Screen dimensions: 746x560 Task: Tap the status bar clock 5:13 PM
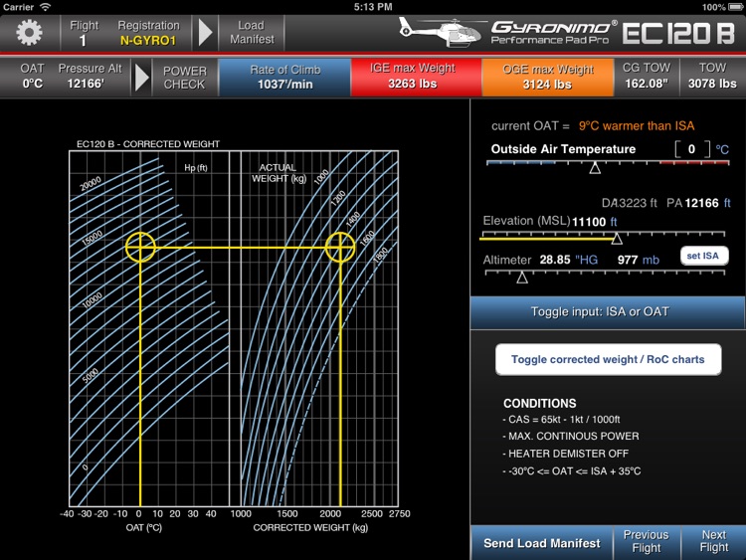click(373, 7)
